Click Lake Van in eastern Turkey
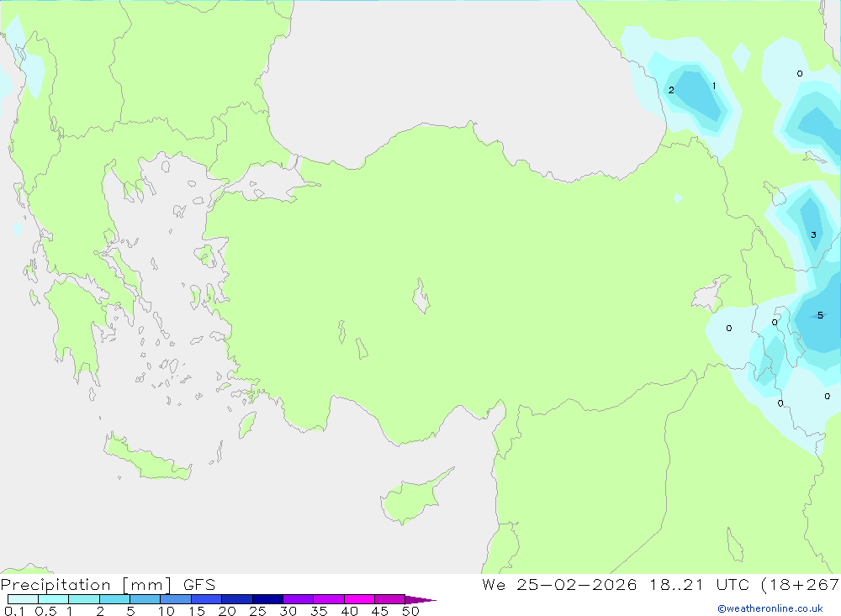Viewport: 841px width, 616px height. [x=711, y=294]
